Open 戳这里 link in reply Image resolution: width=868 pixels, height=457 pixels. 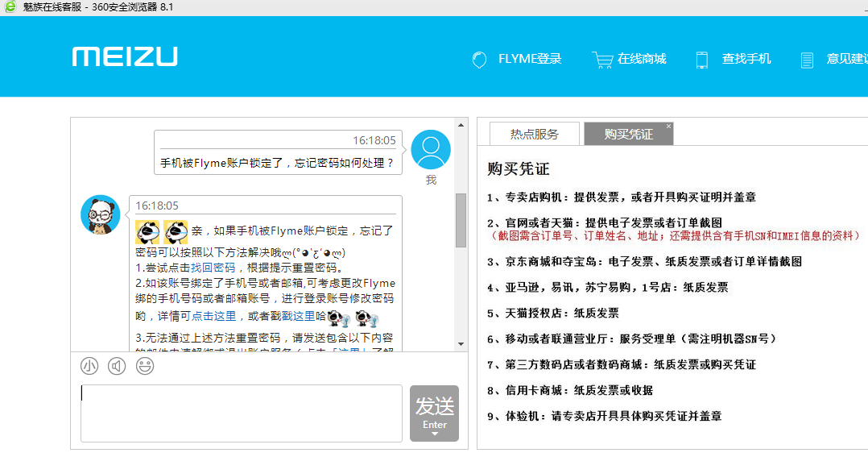click(x=299, y=316)
